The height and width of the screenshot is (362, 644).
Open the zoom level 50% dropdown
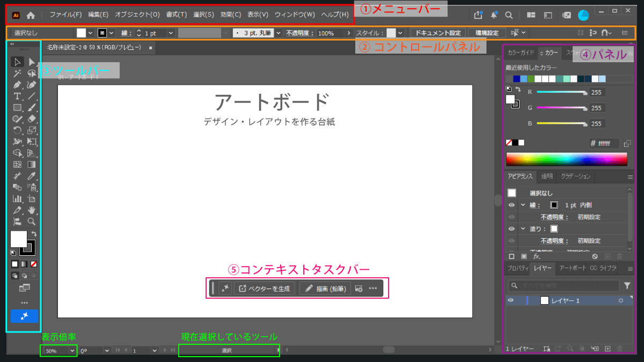pyautogui.click(x=72, y=351)
